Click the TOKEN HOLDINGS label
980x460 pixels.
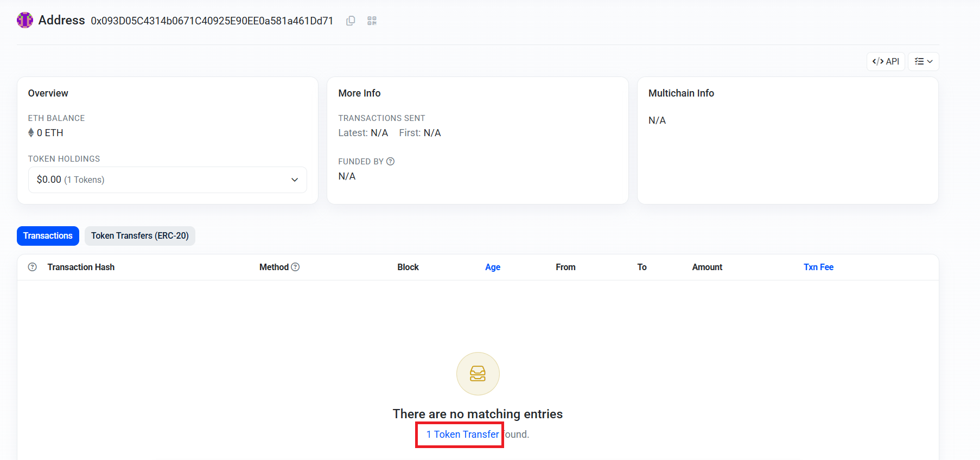(64, 159)
